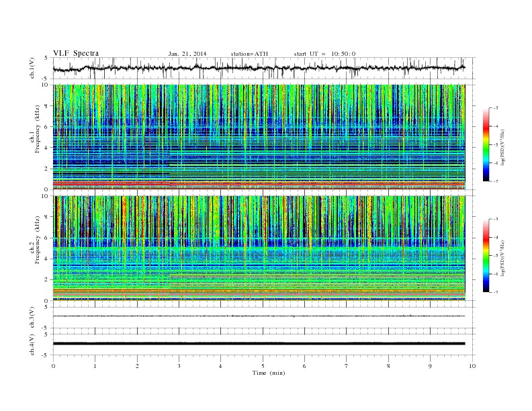Click inside the ch.2 spectrogram panel
The width and height of the screenshot is (532, 411).
259,248
